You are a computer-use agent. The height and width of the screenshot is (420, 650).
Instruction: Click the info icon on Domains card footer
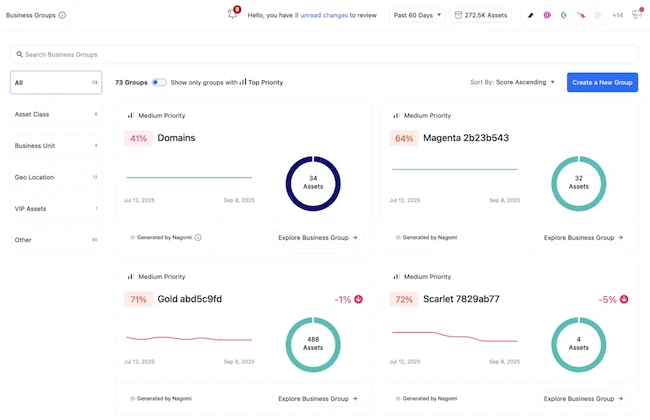pyautogui.click(x=198, y=238)
